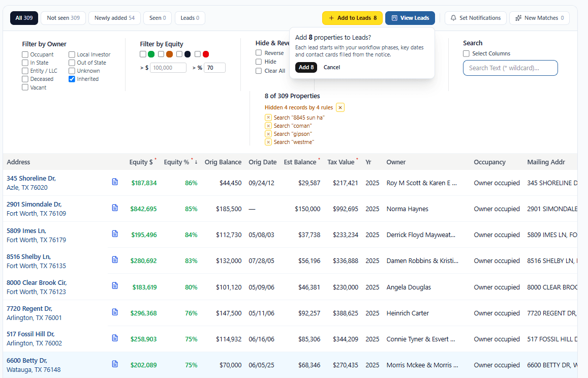Screen dimensions: 588x378
Task: Click the Add to Leads 8 button
Action: (x=352, y=18)
